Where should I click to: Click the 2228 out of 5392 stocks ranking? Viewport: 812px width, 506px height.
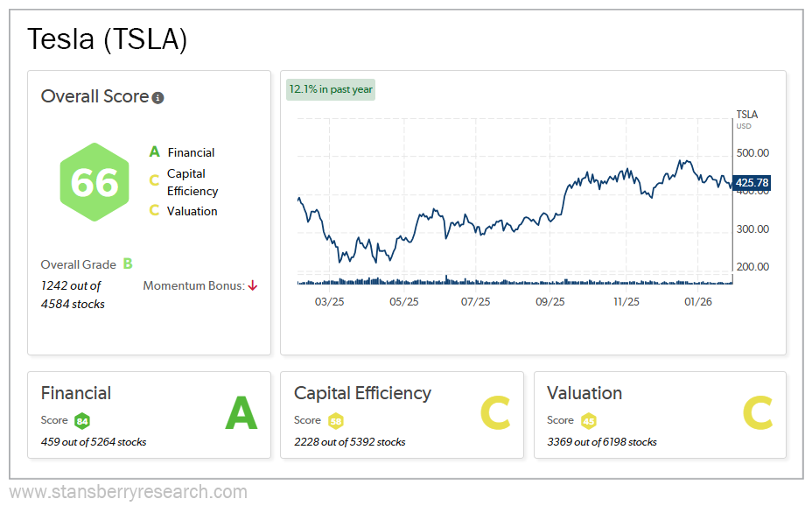[x=348, y=441]
